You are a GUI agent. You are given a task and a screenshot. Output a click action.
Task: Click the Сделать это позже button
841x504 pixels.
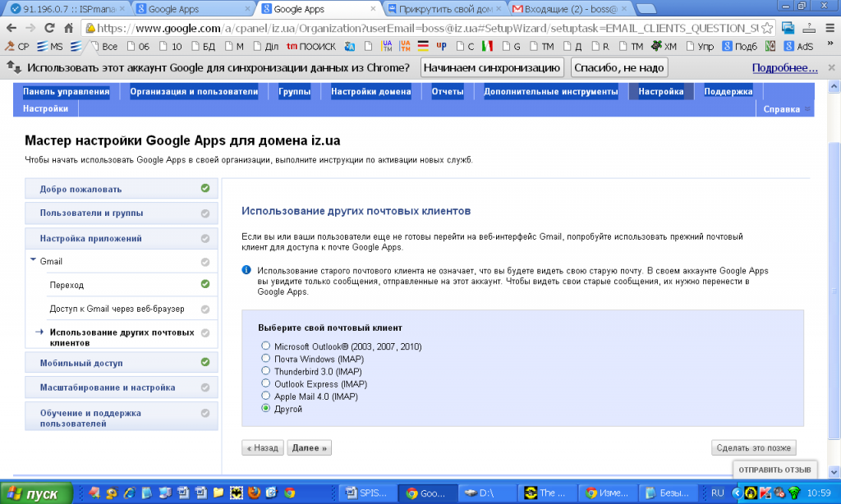coord(754,447)
